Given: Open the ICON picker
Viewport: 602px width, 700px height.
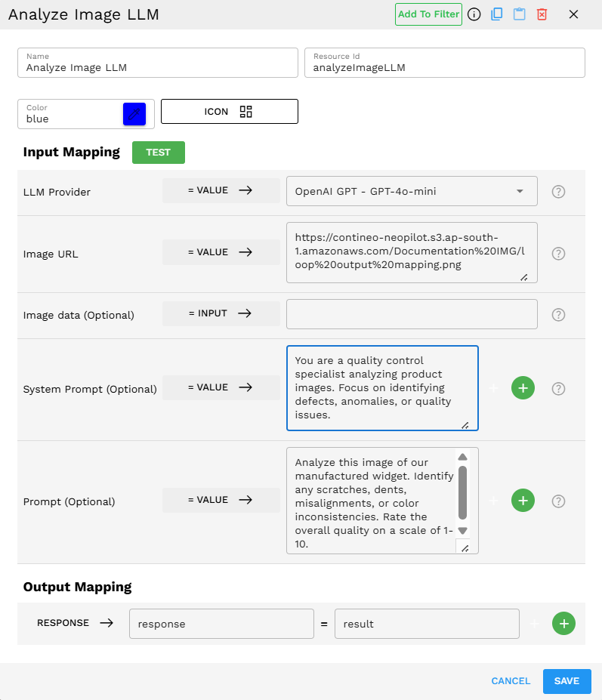Looking at the screenshot, I should pyautogui.click(x=229, y=112).
